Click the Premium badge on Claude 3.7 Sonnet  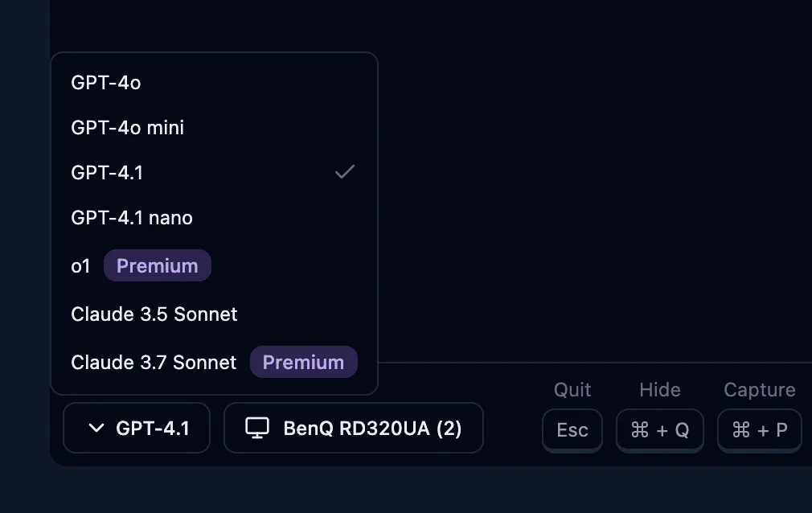[x=303, y=362]
